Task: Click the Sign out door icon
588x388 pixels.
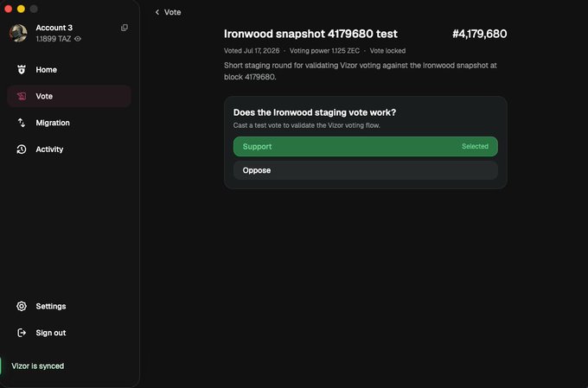Action: tap(22, 333)
